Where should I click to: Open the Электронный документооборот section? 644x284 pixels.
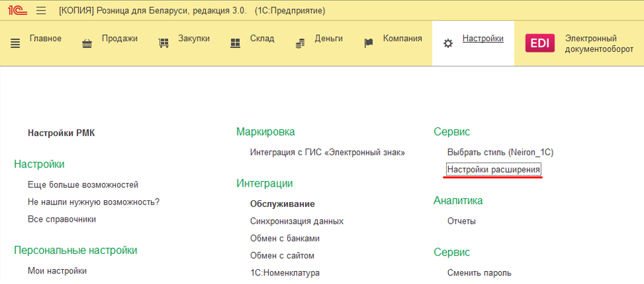click(x=598, y=44)
